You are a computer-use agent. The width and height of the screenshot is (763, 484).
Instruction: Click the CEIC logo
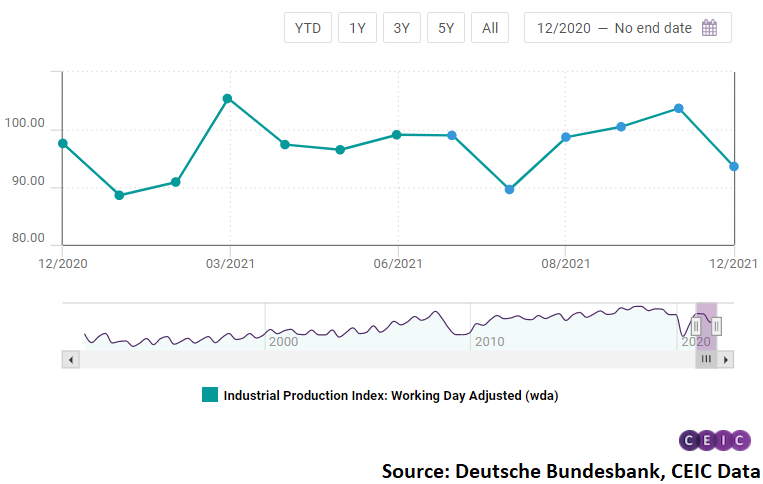(x=714, y=440)
